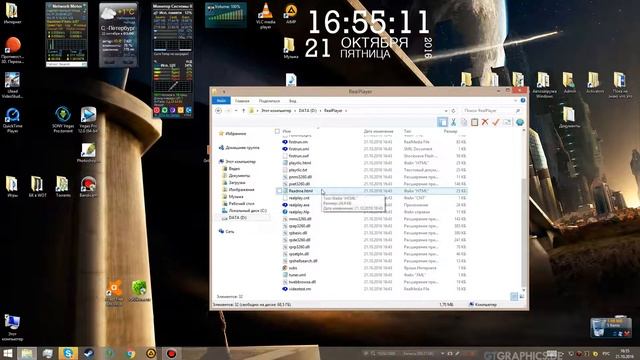Click the Explorer help question mark icon
640x360 pixels.
coord(523,100)
